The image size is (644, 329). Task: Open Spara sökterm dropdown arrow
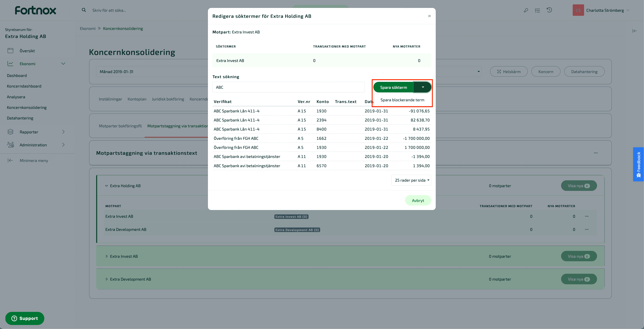423,87
